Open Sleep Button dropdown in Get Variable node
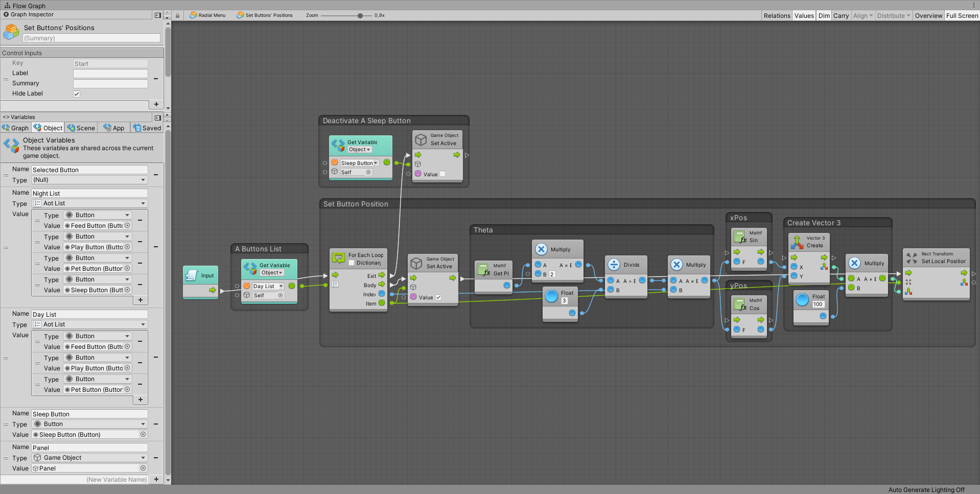 coord(360,163)
